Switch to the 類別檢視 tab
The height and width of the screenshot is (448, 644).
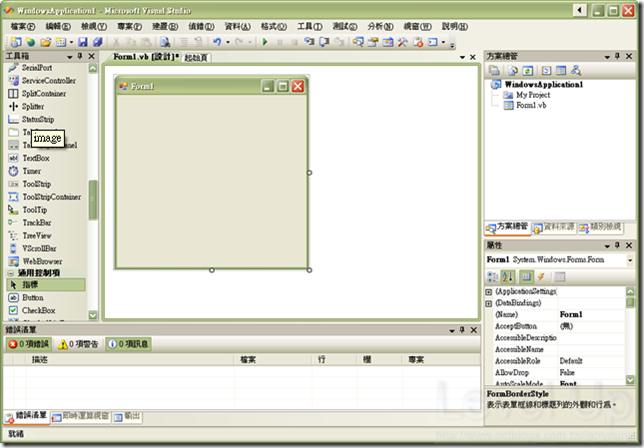pos(601,227)
